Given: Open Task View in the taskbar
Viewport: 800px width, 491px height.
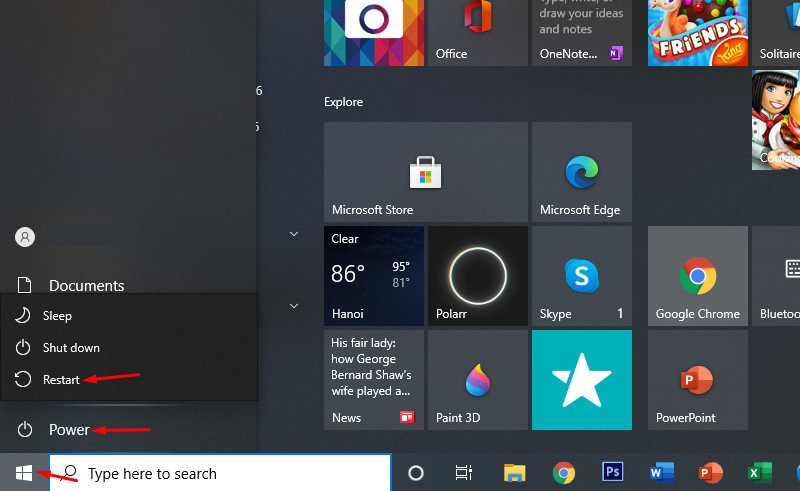Looking at the screenshot, I should [464, 473].
